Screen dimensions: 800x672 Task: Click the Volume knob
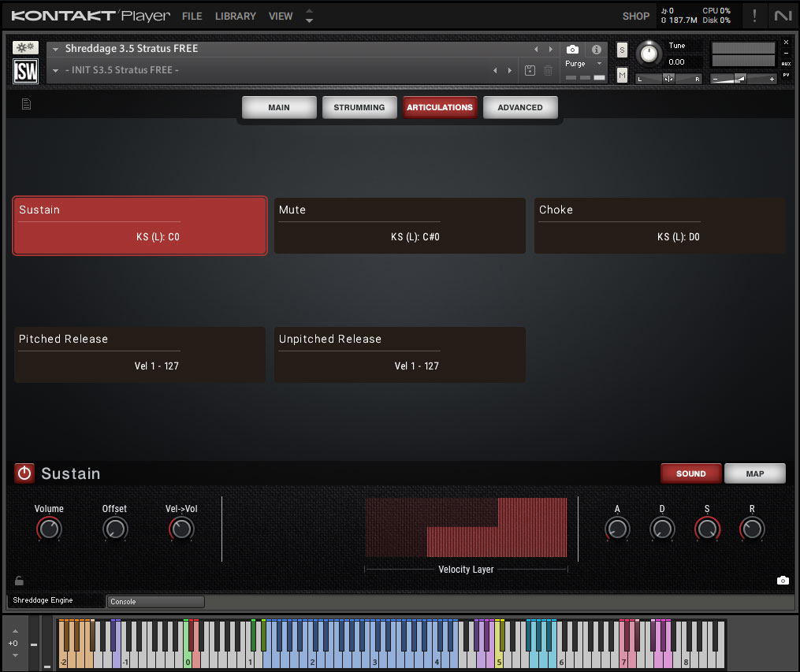coord(49,529)
